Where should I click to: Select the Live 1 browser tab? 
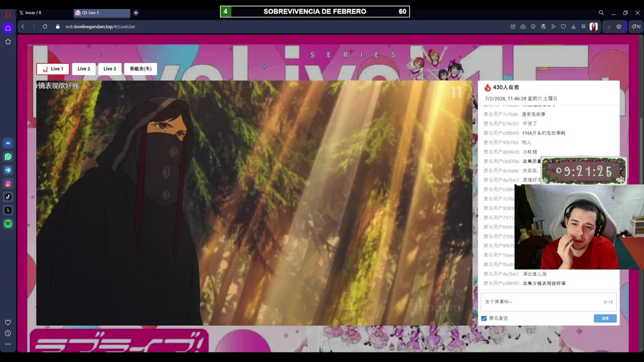(102, 13)
